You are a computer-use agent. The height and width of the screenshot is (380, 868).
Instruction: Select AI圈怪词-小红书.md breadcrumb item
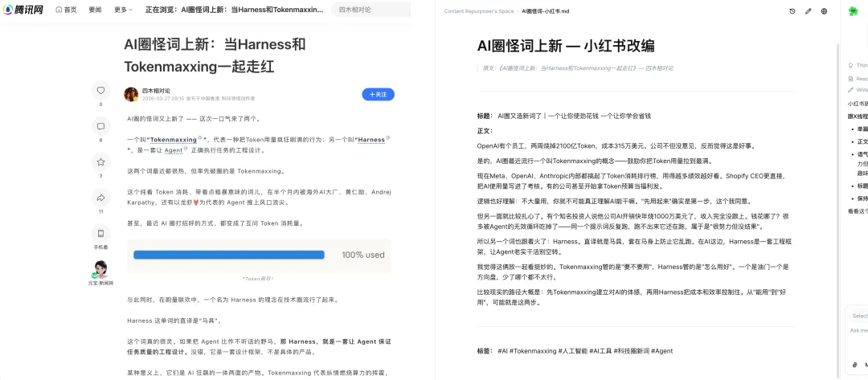tap(545, 11)
